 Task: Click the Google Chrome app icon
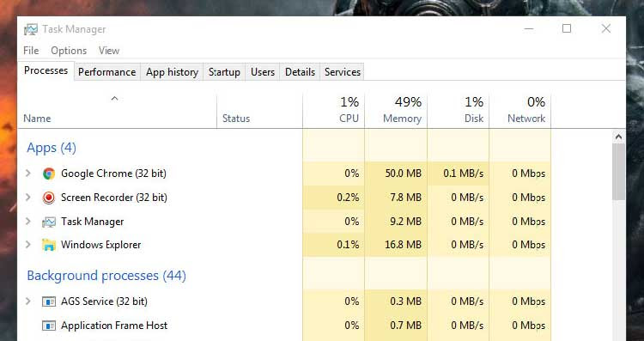(49, 174)
